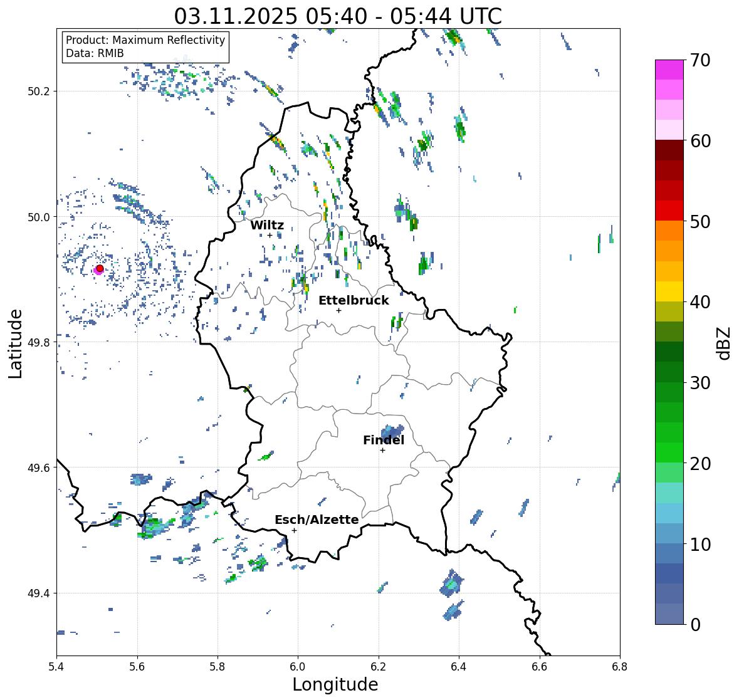Click the magenta top segment of the colorbar
The height and width of the screenshot is (700, 739).
coord(669,70)
